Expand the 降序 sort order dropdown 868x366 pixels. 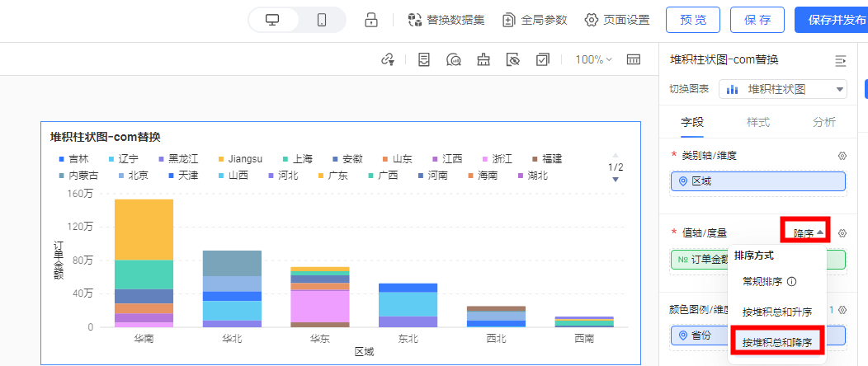(808, 233)
